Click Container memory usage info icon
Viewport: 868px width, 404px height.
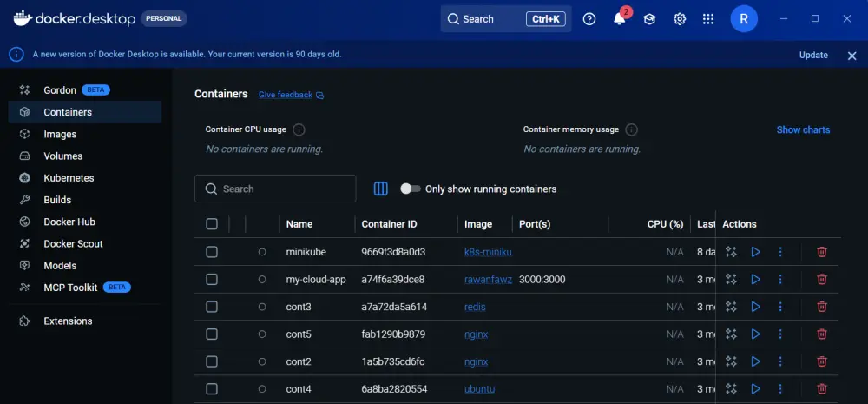(631, 129)
